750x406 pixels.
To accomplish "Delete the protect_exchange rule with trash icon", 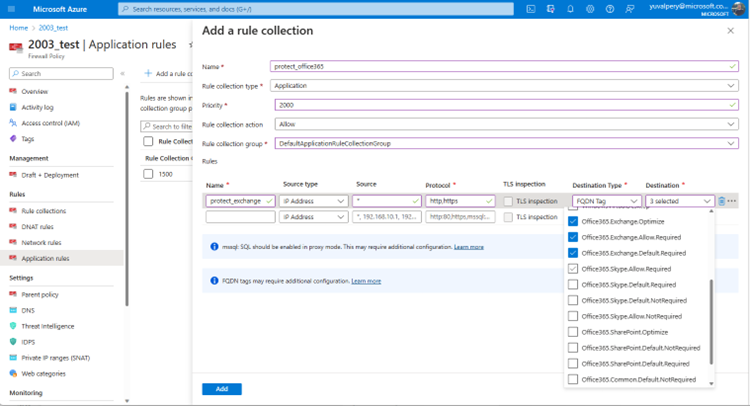I will point(722,201).
